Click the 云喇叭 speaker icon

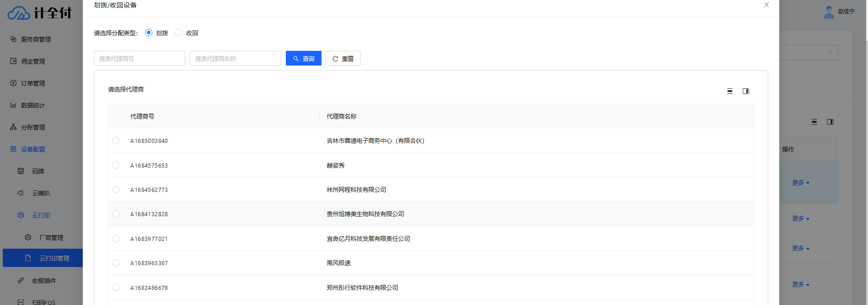(x=21, y=193)
